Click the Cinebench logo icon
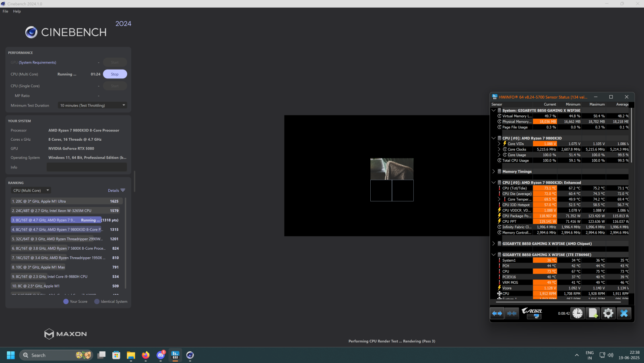 31,32
